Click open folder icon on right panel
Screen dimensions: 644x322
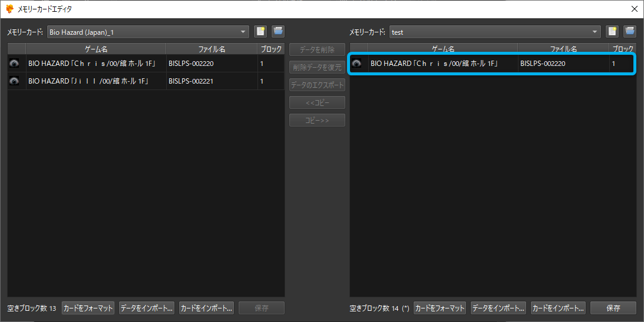[630, 32]
